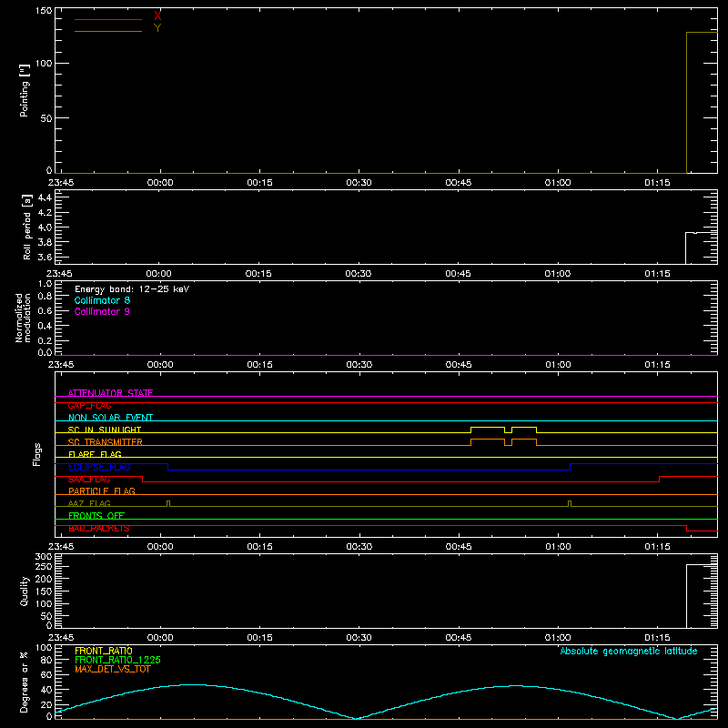This screenshot has width=728, height=728.
Task: Click the 'NON_SOLAR_EVENT' flag label
Action: pyautogui.click(x=110, y=418)
